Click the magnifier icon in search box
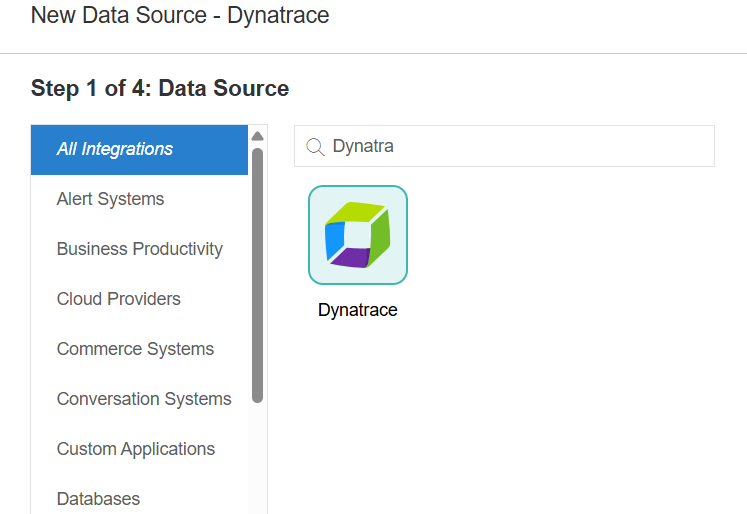747x514 pixels. point(315,147)
